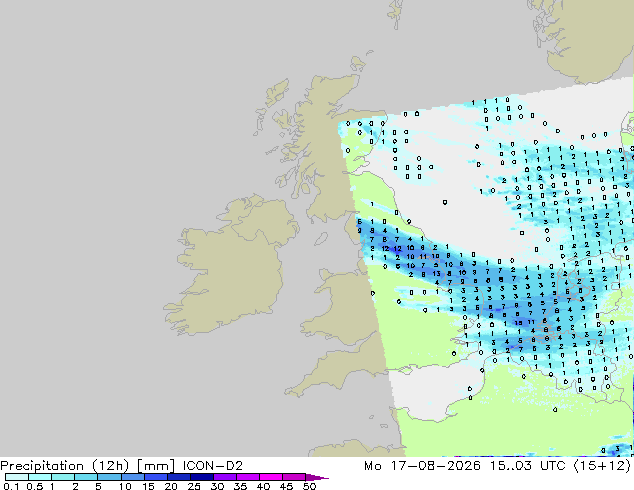The width and height of the screenshot is (634, 490).
Task: Click the "17-08-2026" forecast date
Action: pyautogui.click(x=435, y=466)
